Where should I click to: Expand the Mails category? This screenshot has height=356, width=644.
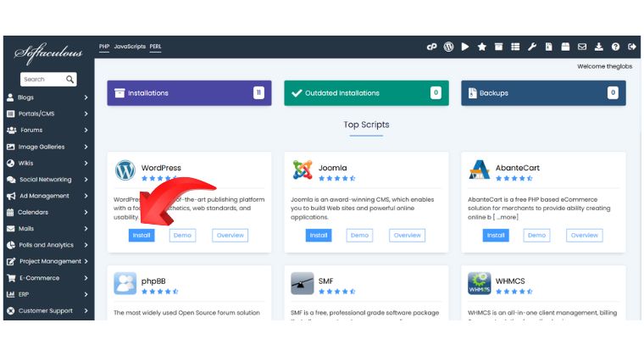(47, 229)
